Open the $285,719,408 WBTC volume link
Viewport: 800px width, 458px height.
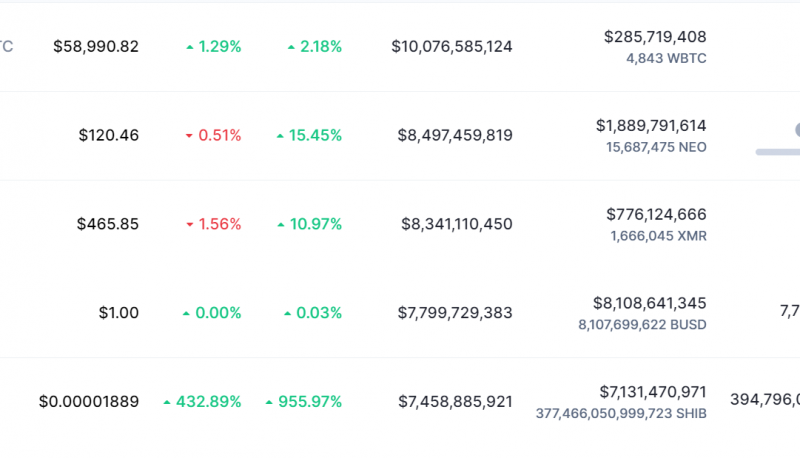click(x=655, y=37)
